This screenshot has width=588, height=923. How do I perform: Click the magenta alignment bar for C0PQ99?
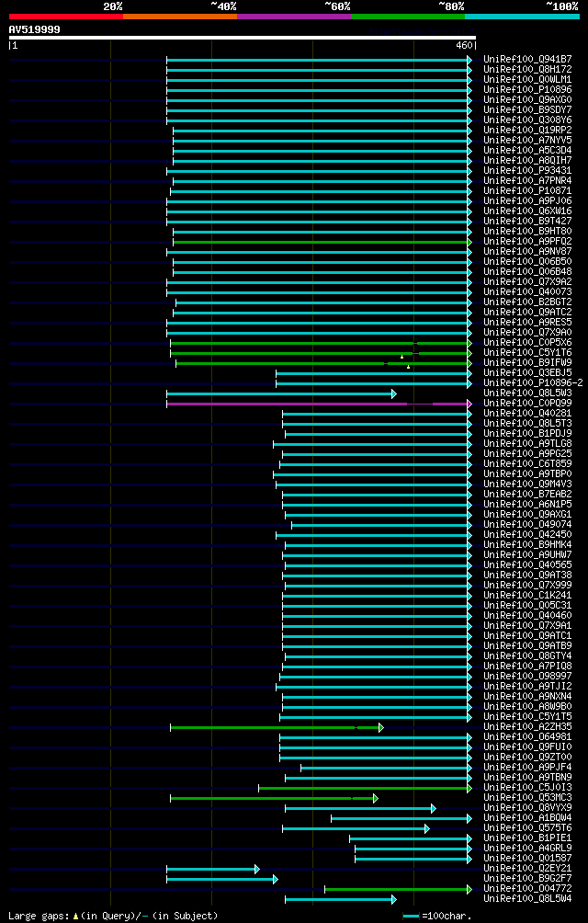[320, 404]
